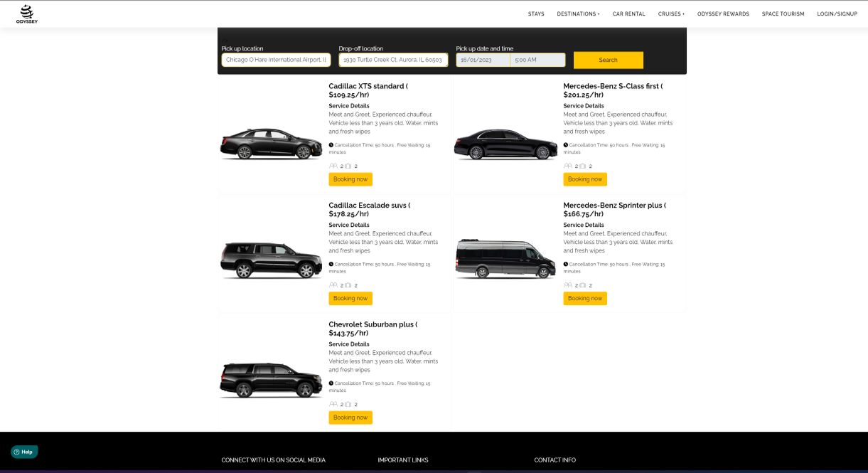Click the Chevrolet Suburban plus title
This screenshot has width=868, height=473.
click(x=373, y=329)
